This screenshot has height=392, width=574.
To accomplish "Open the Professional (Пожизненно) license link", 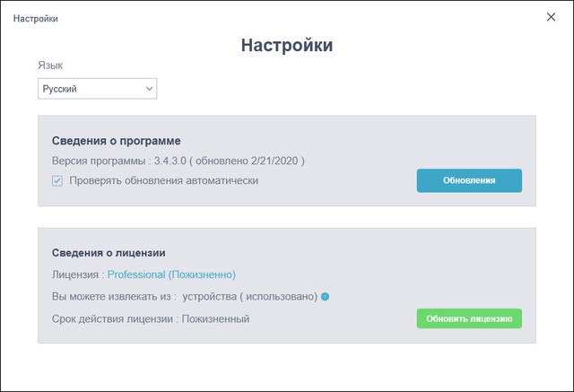I will pyautogui.click(x=171, y=274).
